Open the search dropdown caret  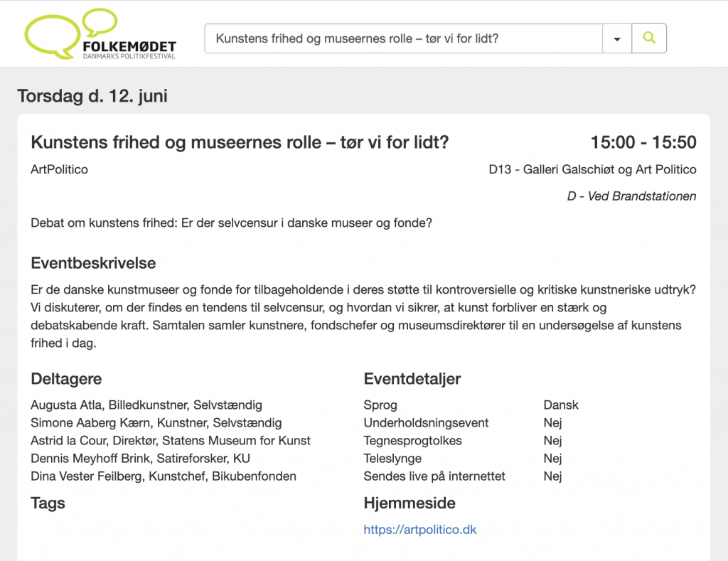tap(616, 39)
